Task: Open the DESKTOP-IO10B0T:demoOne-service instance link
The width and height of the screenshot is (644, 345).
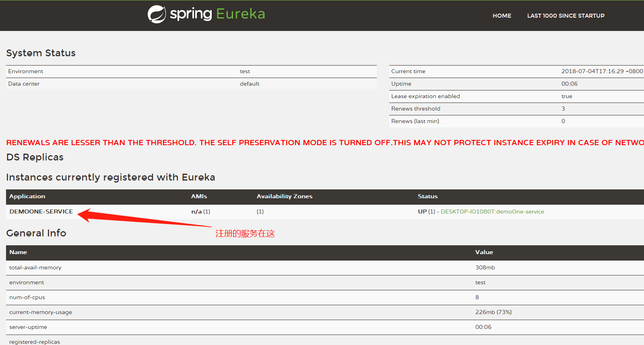Action: (492, 212)
